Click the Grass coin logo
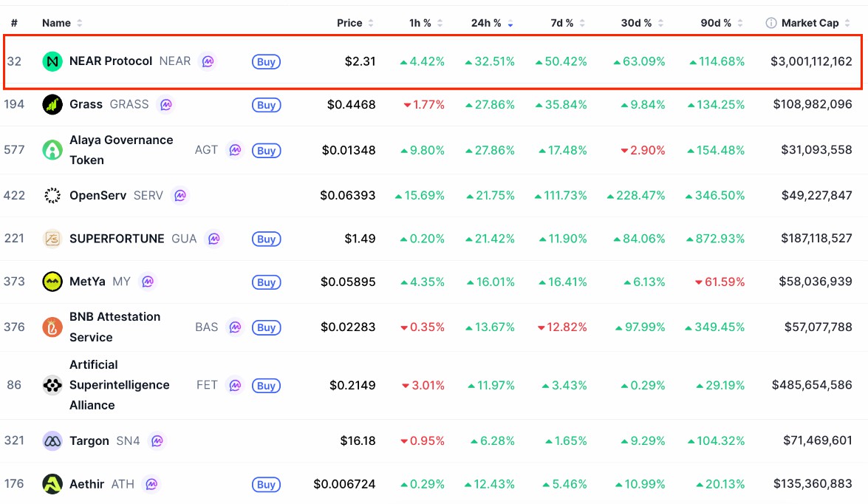 [52, 105]
